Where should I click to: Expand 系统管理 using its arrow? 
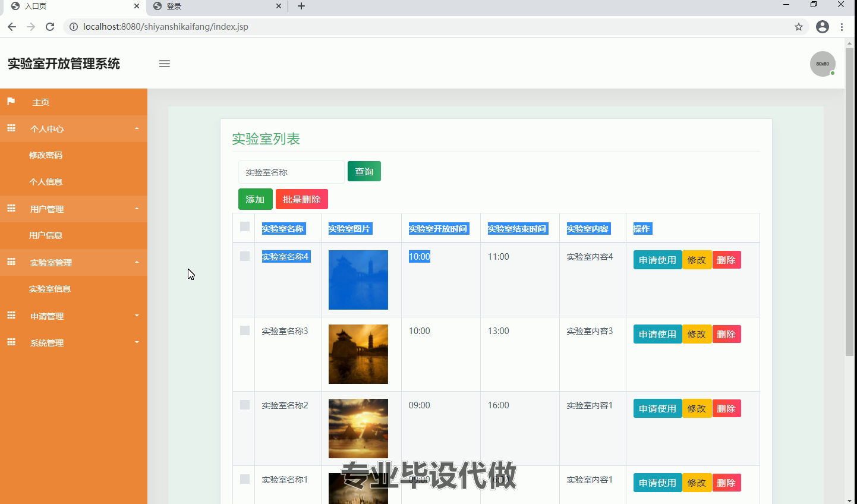(137, 342)
